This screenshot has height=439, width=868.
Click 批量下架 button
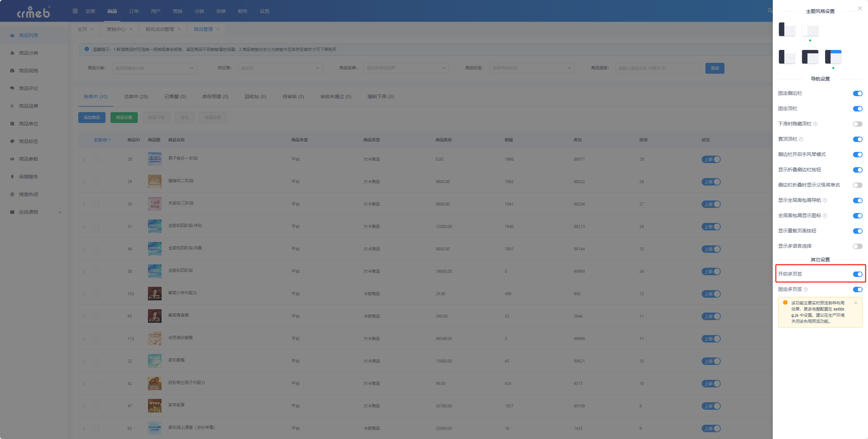[x=156, y=118]
